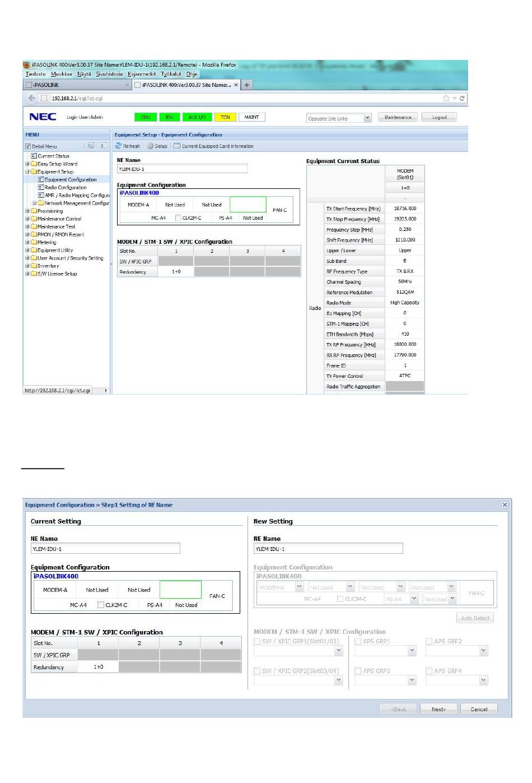Screen dimensions: 532x783
Task: Click the Inventory folder icon
Action: pyautogui.click(x=34, y=266)
